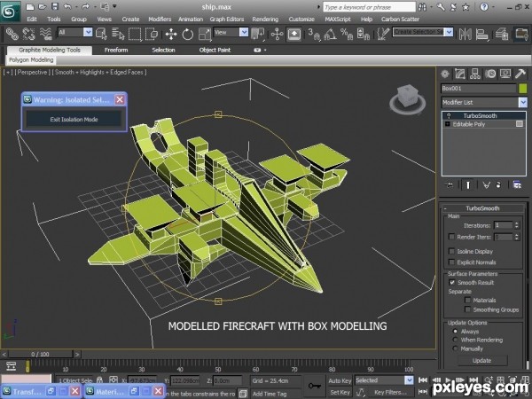Select Always update option
The height and width of the screenshot is (399, 532).
pyautogui.click(x=456, y=331)
